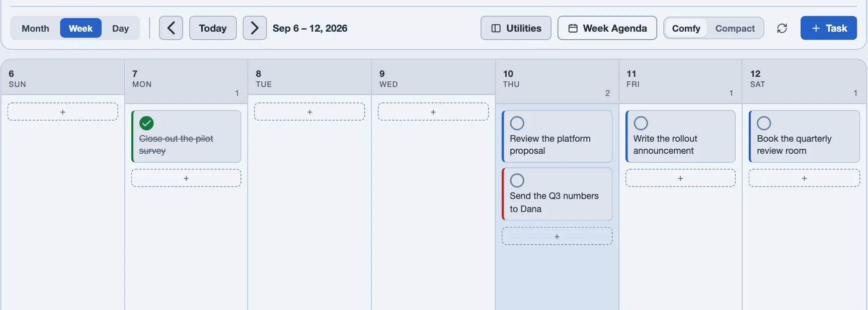Image resolution: width=868 pixels, height=310 pixels.
Task: Add a task on Thursday the 10th
Action: click(x=557, y=236)
